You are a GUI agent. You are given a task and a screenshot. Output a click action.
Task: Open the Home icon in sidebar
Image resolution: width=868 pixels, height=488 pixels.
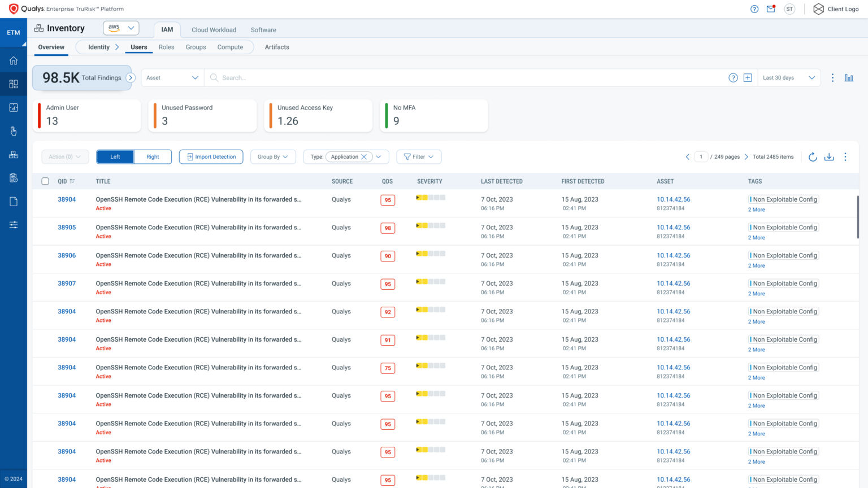(x=13, y=60)
